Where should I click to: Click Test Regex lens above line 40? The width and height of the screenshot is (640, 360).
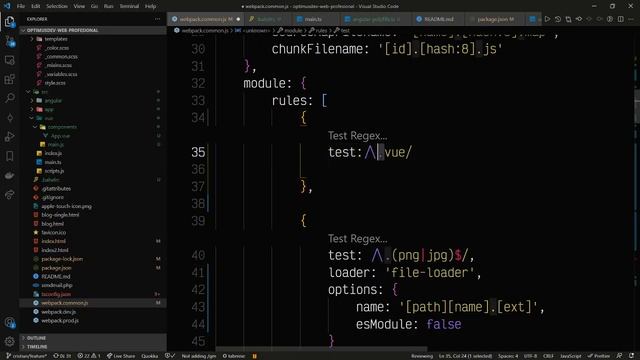click(358, 238)
